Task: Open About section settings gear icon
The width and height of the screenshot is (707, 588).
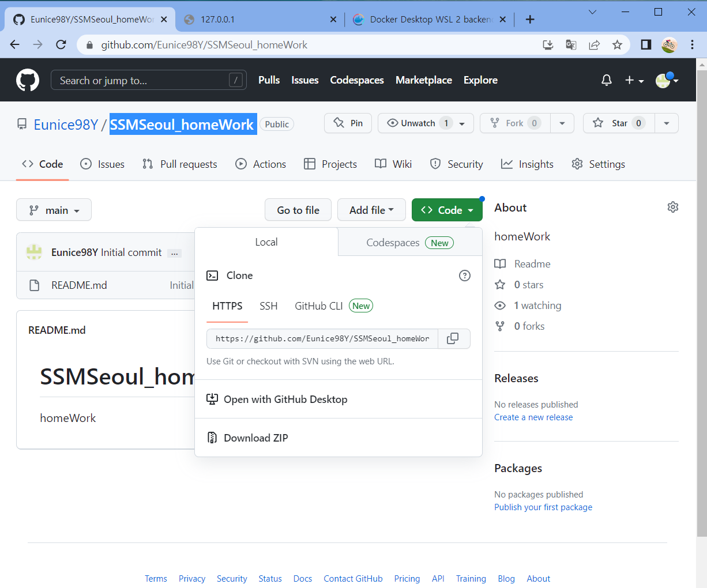Action: coord(672,206)
